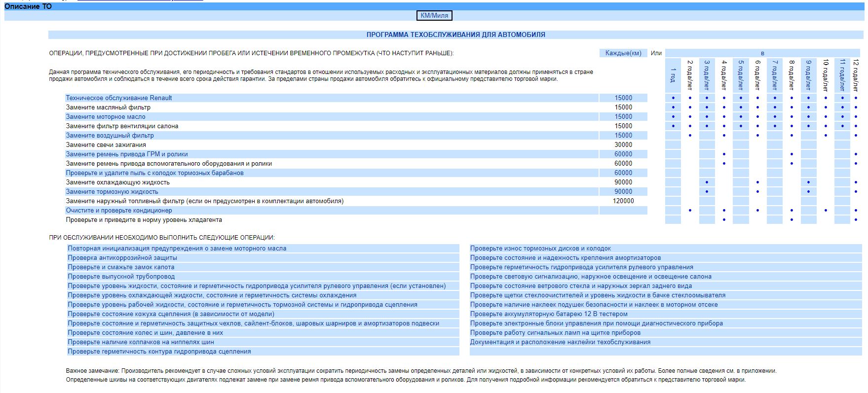Click 'Проверка антикоррозийной защиты' item

coord(122,258)
